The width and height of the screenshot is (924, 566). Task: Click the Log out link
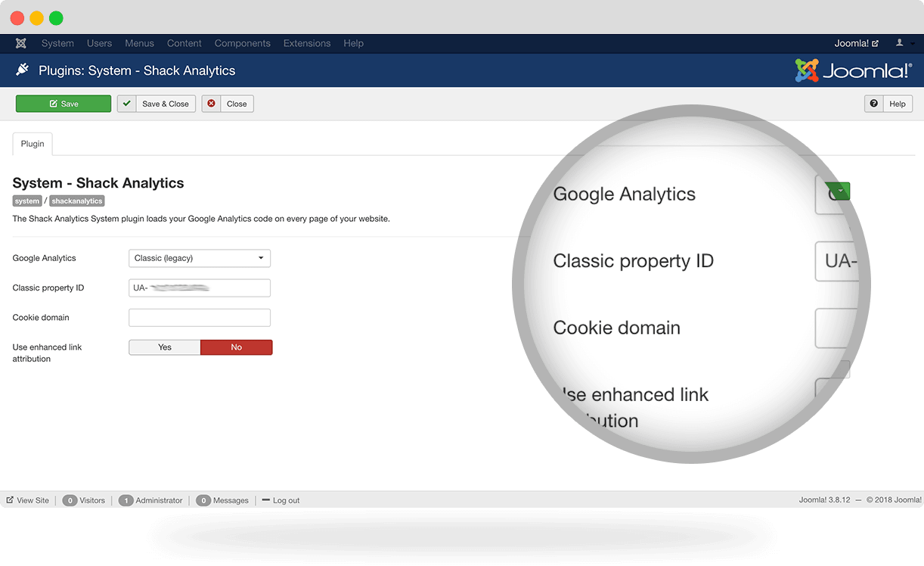tap(281, 500)
